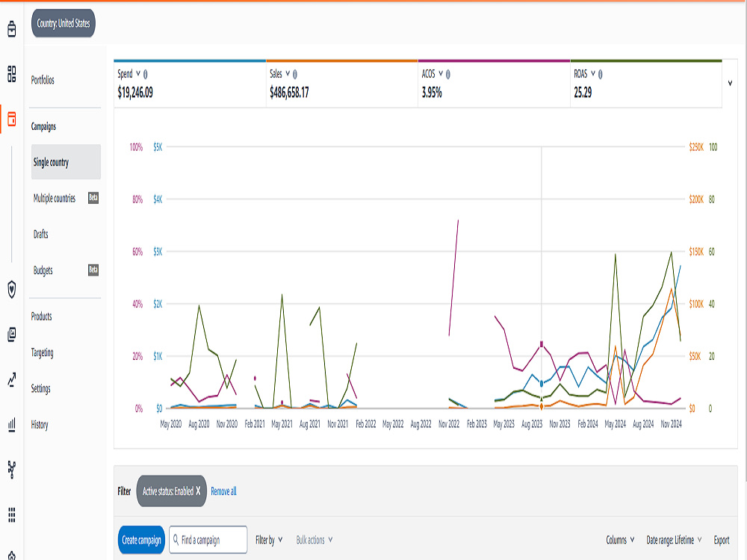
Task: Click the info icon beside ACOS
Action: (447, 74)
